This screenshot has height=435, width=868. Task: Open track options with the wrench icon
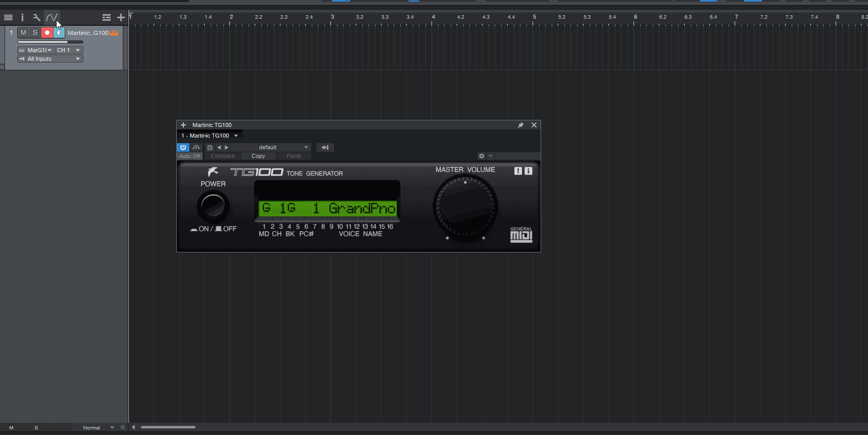point(36,17)
